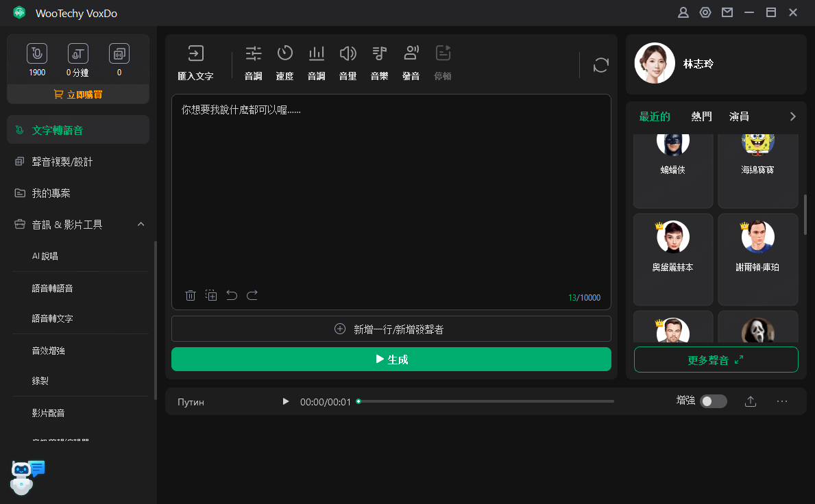815x504 pixels.
Task: Click 新增一行/新增發聲者 button
Action: pos(391,329)
